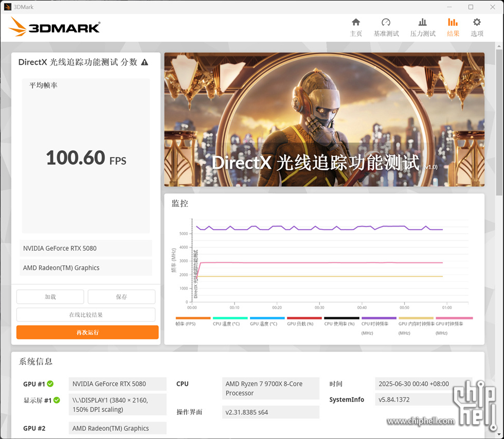Switch to the 结果 results section
Screen dimensions: 504x439
pos(453,27)
